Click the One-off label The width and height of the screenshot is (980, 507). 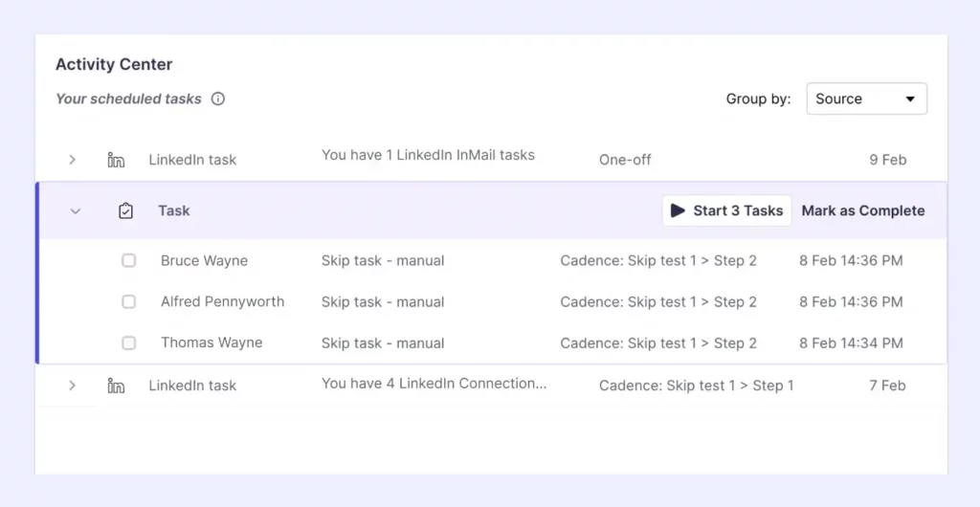pos(625,160)
